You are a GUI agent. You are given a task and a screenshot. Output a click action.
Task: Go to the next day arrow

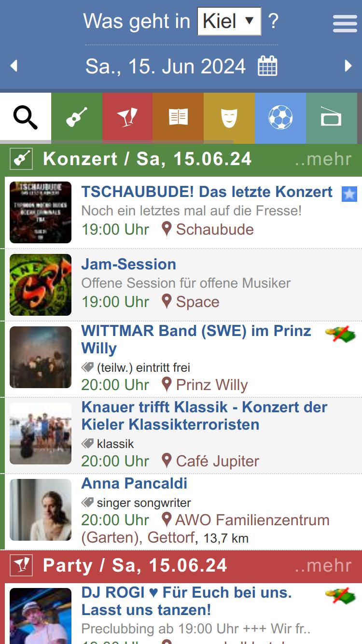click(x=348, y=66)
